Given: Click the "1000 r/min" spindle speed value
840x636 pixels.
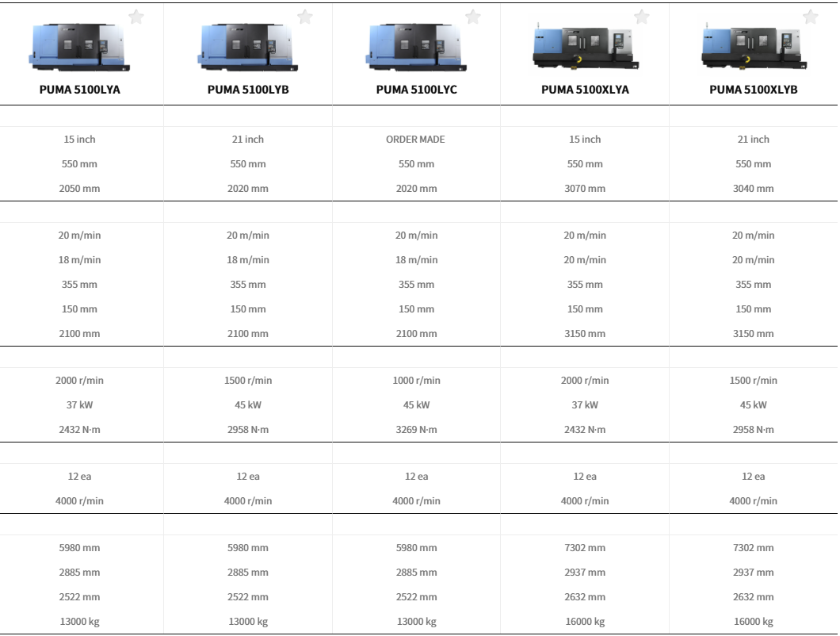Looking at the screenshot, I should pyautogui.click(x=416, y=381).
